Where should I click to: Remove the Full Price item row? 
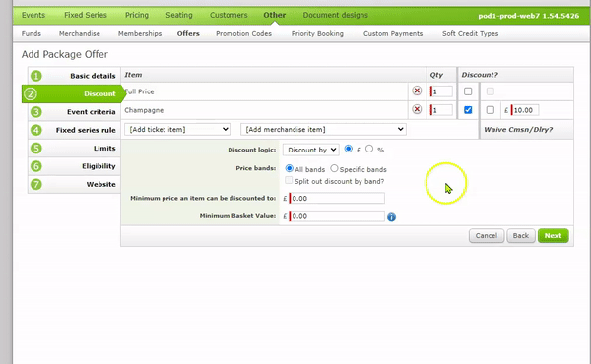[x=417, y=91]
